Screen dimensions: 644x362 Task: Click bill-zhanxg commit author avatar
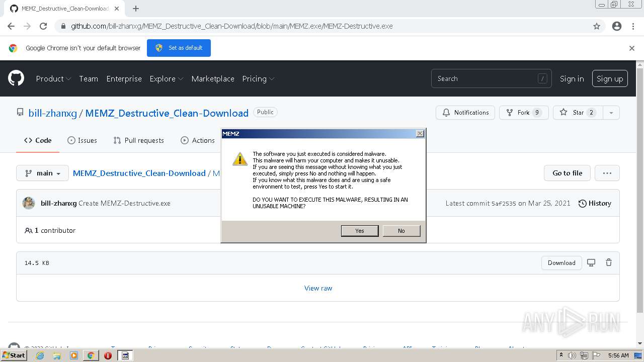29,203
